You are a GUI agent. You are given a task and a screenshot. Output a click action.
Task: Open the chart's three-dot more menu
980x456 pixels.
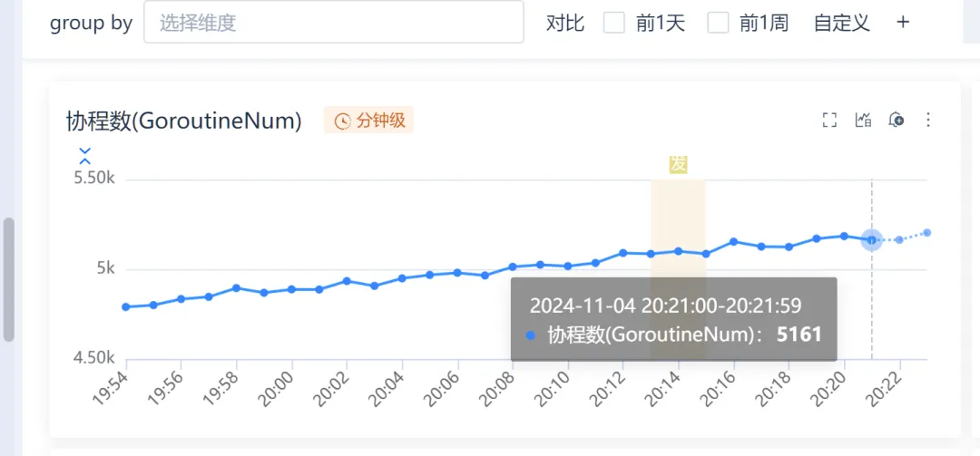(x=928, y=120)
